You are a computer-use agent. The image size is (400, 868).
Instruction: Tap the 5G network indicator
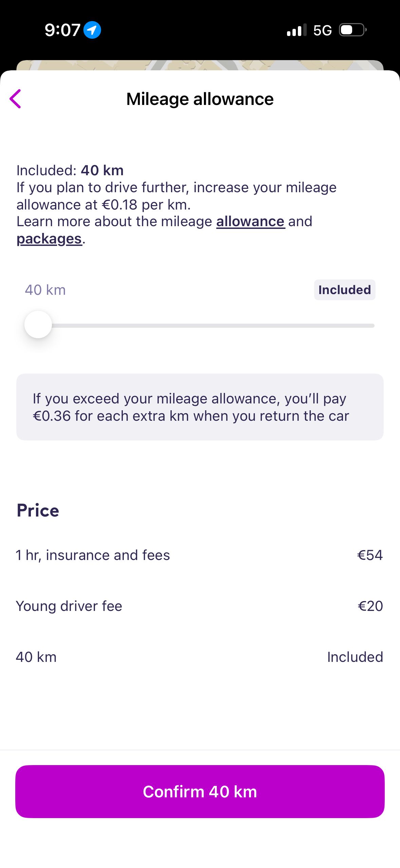pos(322,30)
